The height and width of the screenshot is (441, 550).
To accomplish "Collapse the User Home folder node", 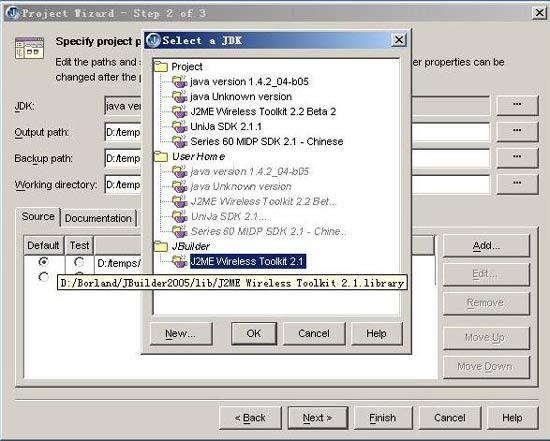I will [x=161, y=156].
